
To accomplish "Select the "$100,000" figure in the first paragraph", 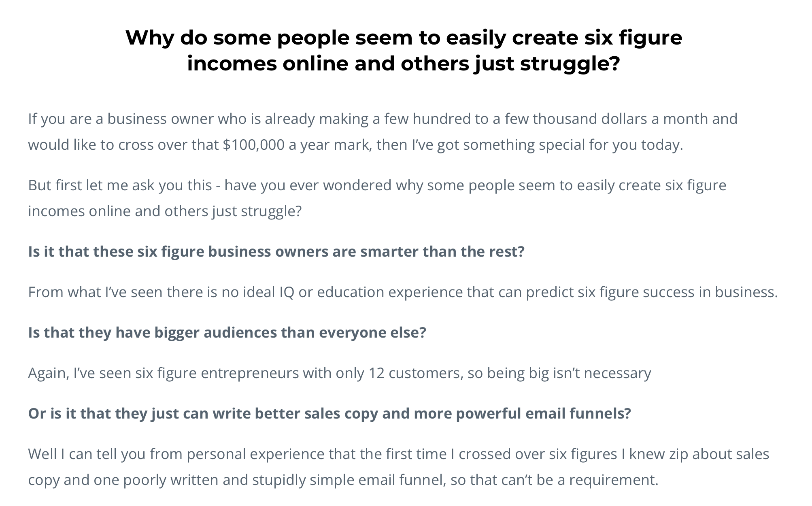I will pyautogui.click(x=253, y=145).
